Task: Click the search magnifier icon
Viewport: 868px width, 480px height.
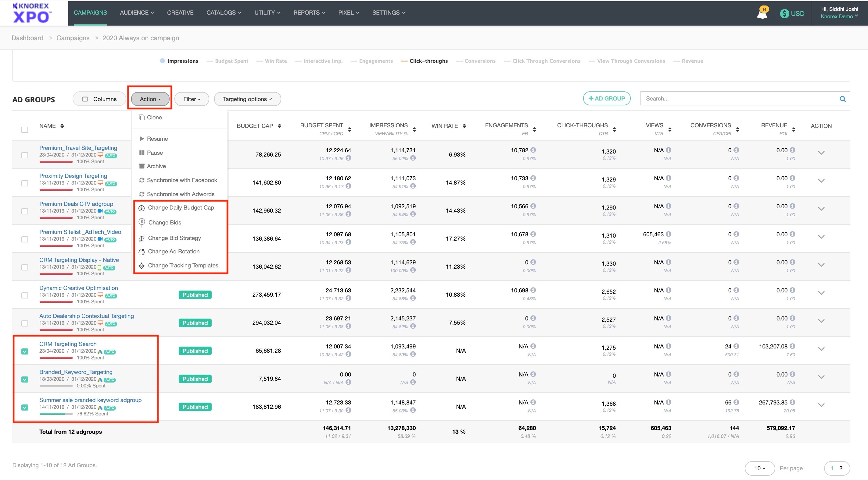Action: coord(842,99)
